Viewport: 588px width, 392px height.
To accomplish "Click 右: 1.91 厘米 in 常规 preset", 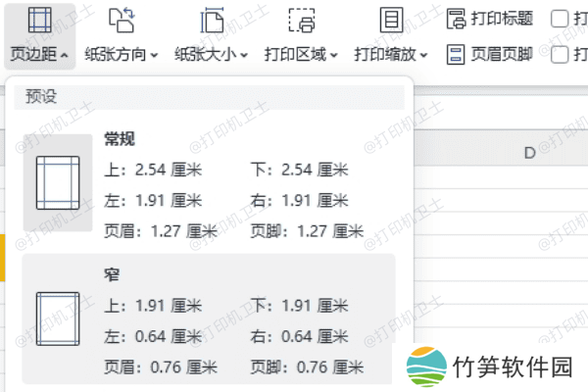I will click(x=299, y=201).
